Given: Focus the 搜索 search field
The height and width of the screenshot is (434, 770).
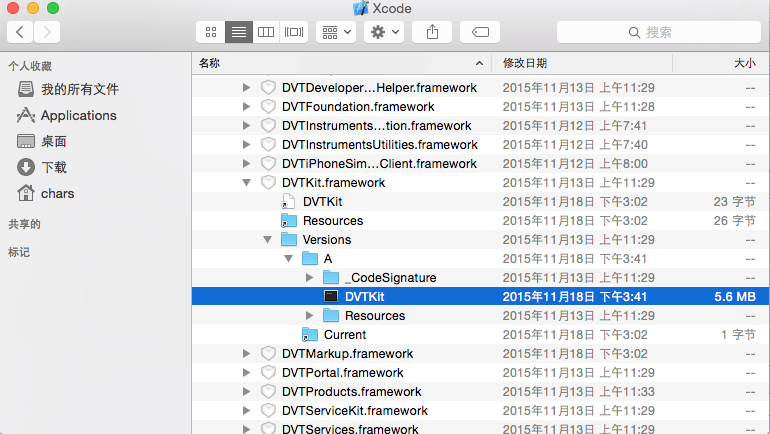Looking at the screenshot, I should point(659,32).
